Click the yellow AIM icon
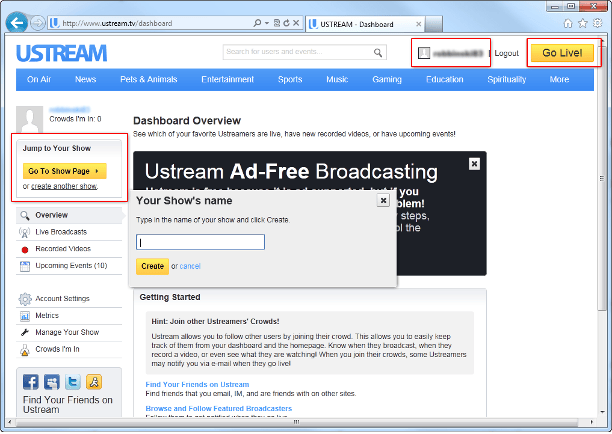 [x=94, y=382]
